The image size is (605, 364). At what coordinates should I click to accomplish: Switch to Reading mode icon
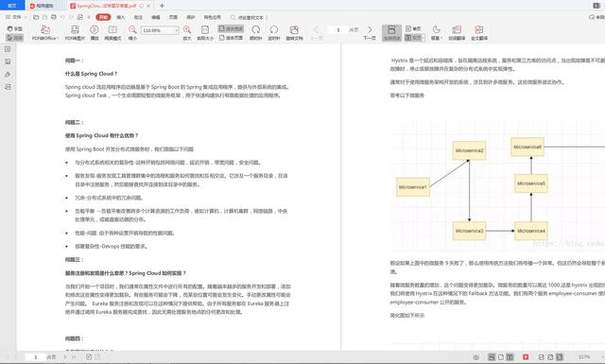(112, 33)
